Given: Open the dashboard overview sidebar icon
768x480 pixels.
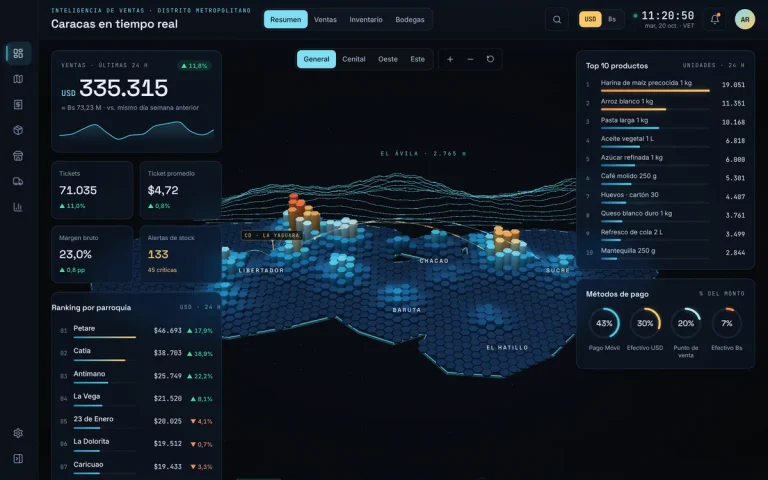Looking at the screenshot, I should pos(18,53).
